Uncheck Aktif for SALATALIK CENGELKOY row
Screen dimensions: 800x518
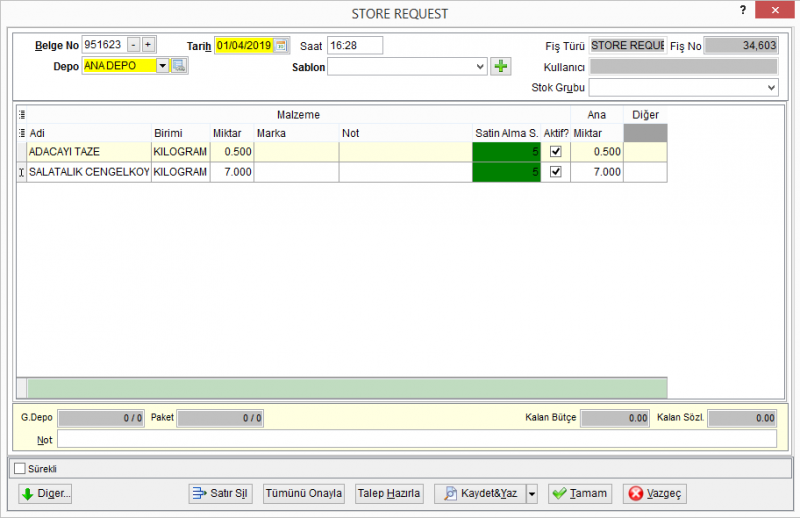556,172
